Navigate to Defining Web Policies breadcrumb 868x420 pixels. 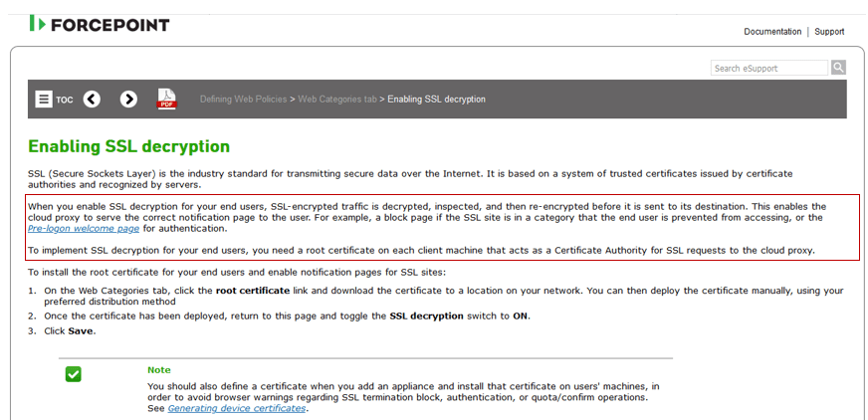coord(242,100)
